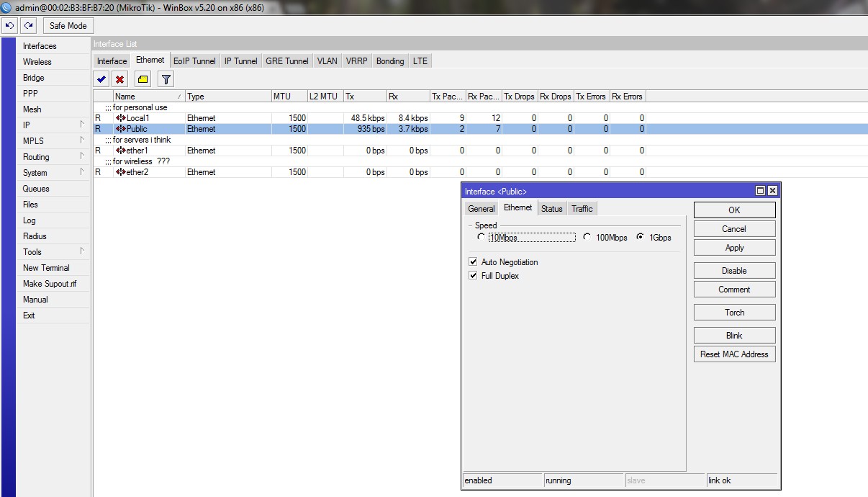The height and width of the screenshot is (497, 868).
Task: Click the Reset MAC Address button
Action: tap(734, 354)
